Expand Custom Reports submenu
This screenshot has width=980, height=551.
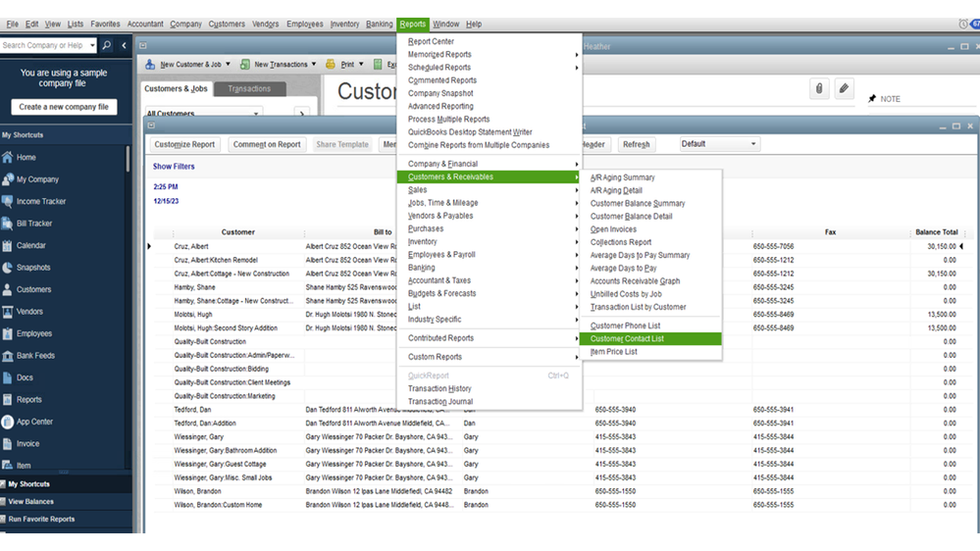pyautogui.click(x=490, y=357)
